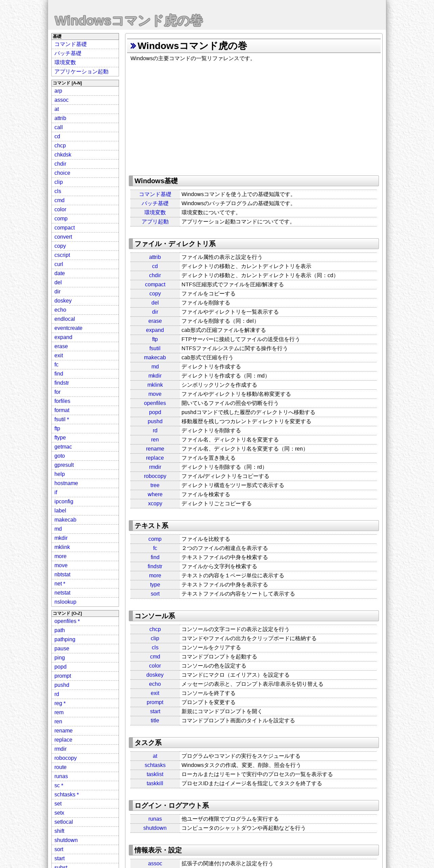Open fsutil * in the sidebar
This screenshot has width=434, height=868.
(62, 419)
